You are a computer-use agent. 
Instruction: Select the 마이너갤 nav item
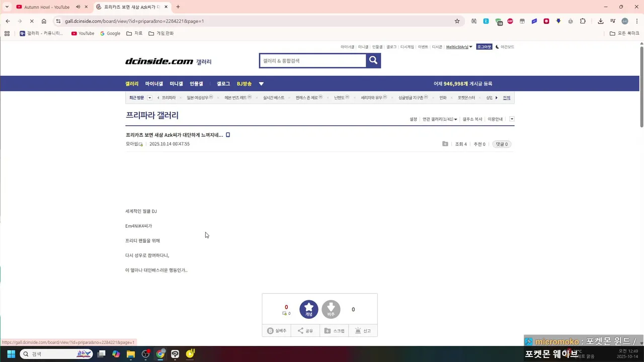click(x=154, y=84)
